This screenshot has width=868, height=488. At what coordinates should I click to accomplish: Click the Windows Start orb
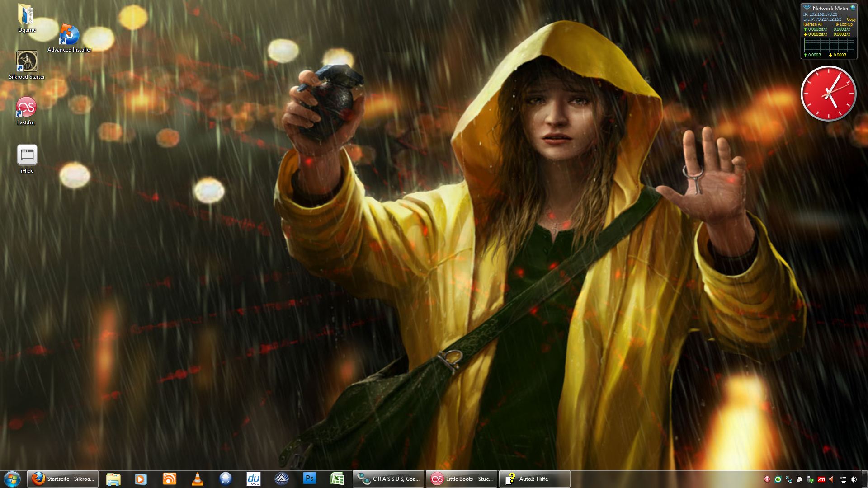coord(12,479)
